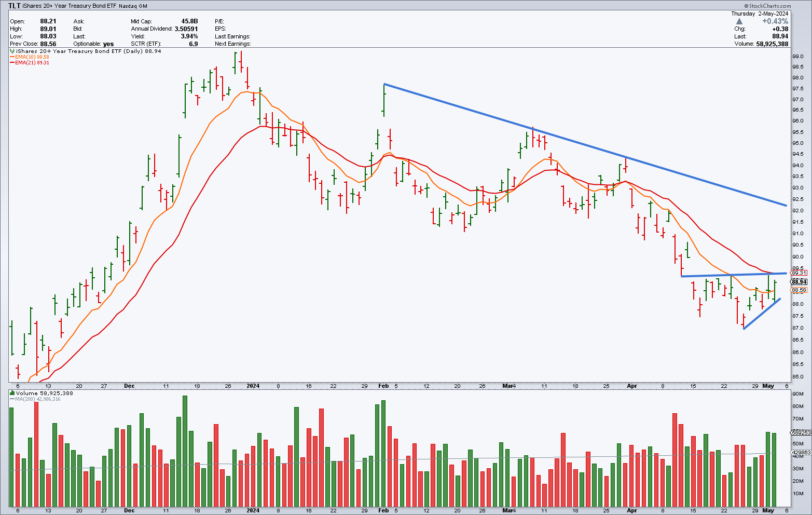Click the orange 88.58 EMA price tag
This screenshot has height=515, width=812.
(799, 290)
